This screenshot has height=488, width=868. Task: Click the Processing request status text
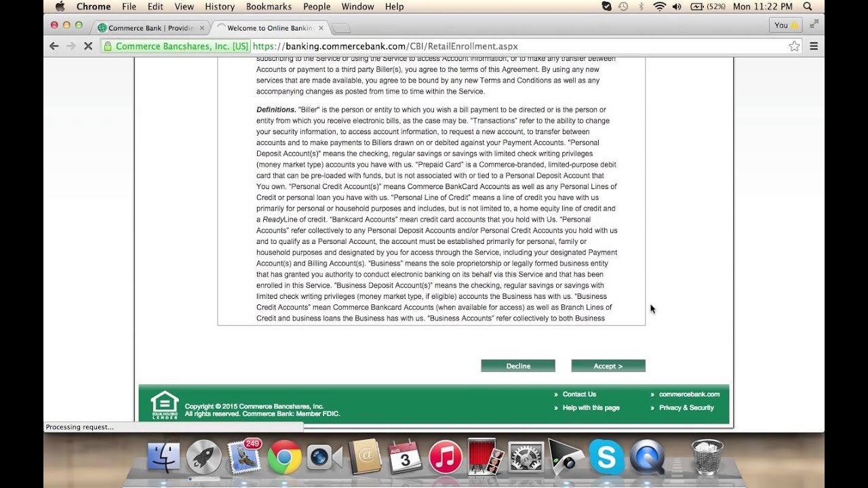click(80, 427)
